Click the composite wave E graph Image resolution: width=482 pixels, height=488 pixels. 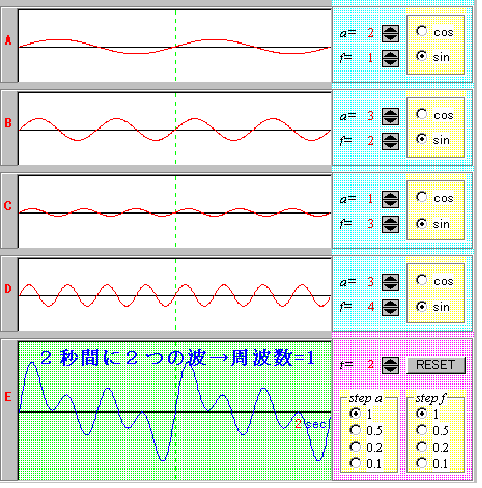(175, 411)
